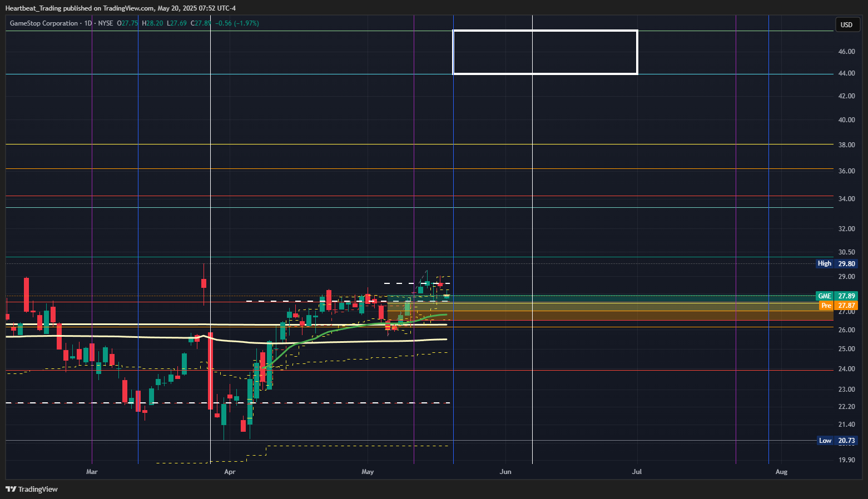This screenshot has height=499, width=868.
Task: Click the 32.00 price axis label
Action: [846, 229]
